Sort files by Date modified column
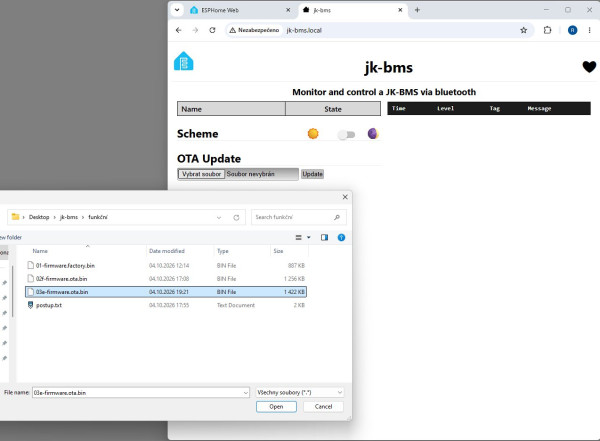This screenshot has width=600, height=441. [x=167, y=251]
